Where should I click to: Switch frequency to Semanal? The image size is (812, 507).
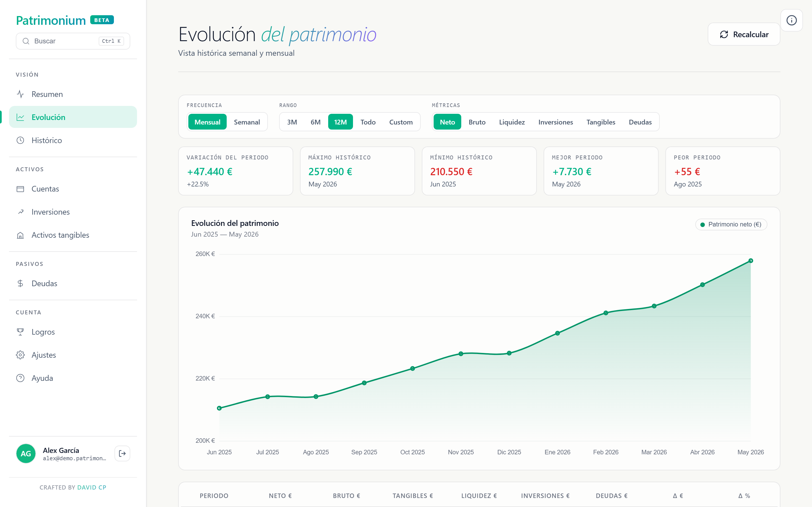(x=247, y=122)
